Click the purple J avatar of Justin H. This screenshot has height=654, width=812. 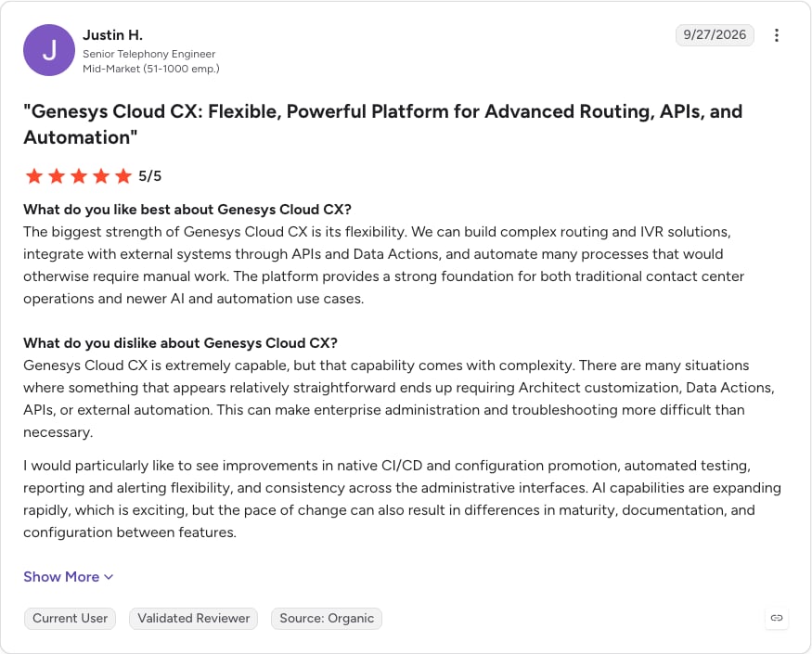tap(49, 50)
